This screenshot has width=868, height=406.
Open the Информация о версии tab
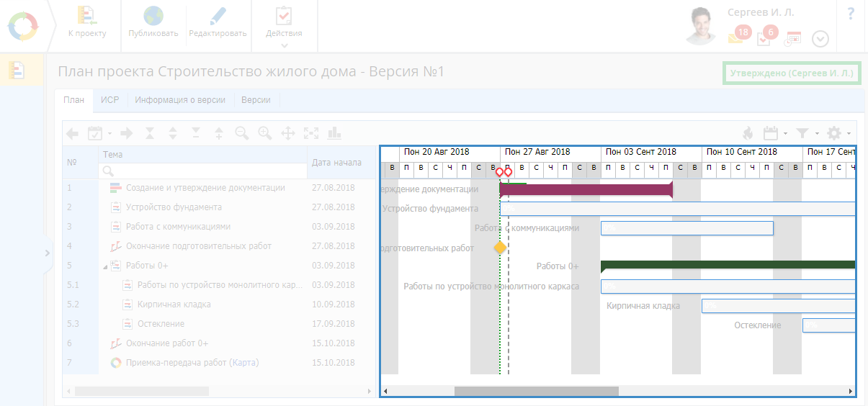pyautogui.click(x=180, y=100)
